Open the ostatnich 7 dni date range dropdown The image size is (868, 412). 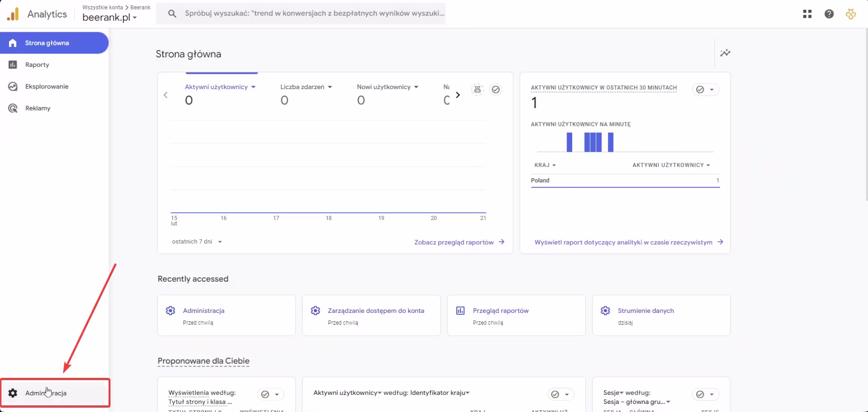tap(197, 242)
